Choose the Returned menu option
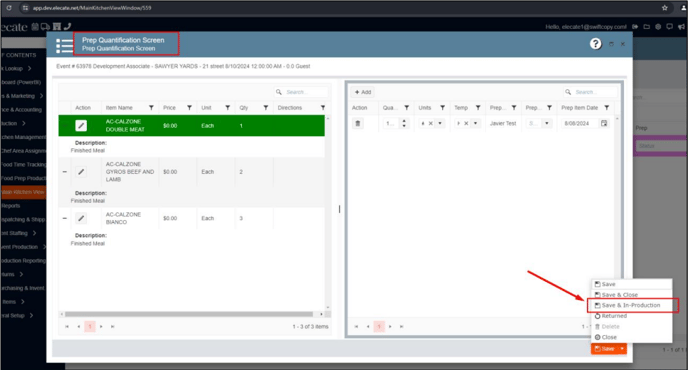688x370 pixels. (x=614, y=316)
